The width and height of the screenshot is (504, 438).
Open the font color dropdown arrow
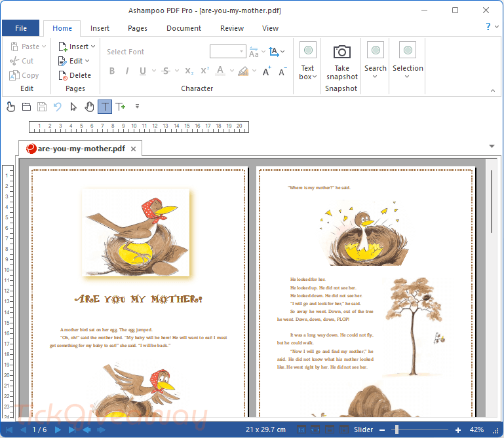point(232,71)
